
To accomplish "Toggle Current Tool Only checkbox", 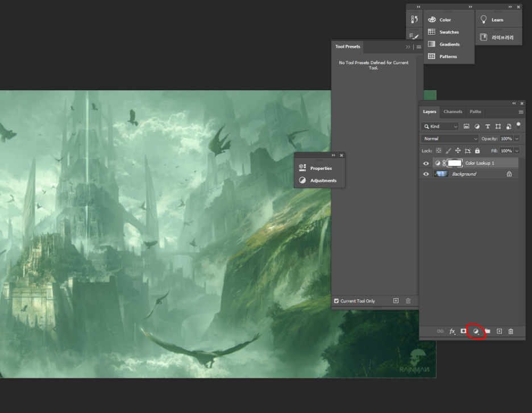I will [336, 301].
